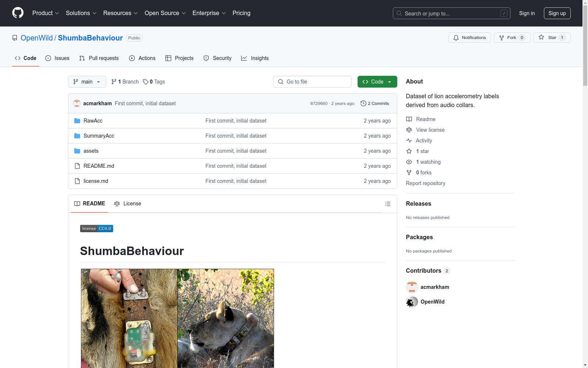
Task: Click the lion collar README image
Action: pos(178,318)
